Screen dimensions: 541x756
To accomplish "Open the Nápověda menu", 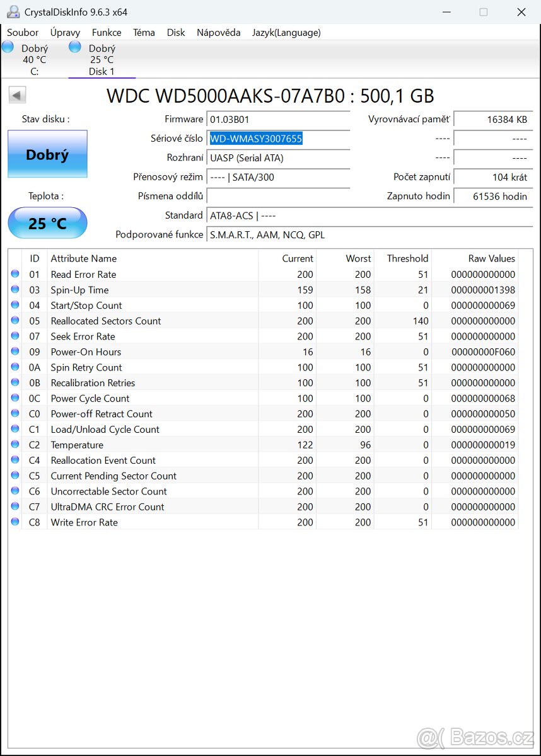I will pos(218,32).
